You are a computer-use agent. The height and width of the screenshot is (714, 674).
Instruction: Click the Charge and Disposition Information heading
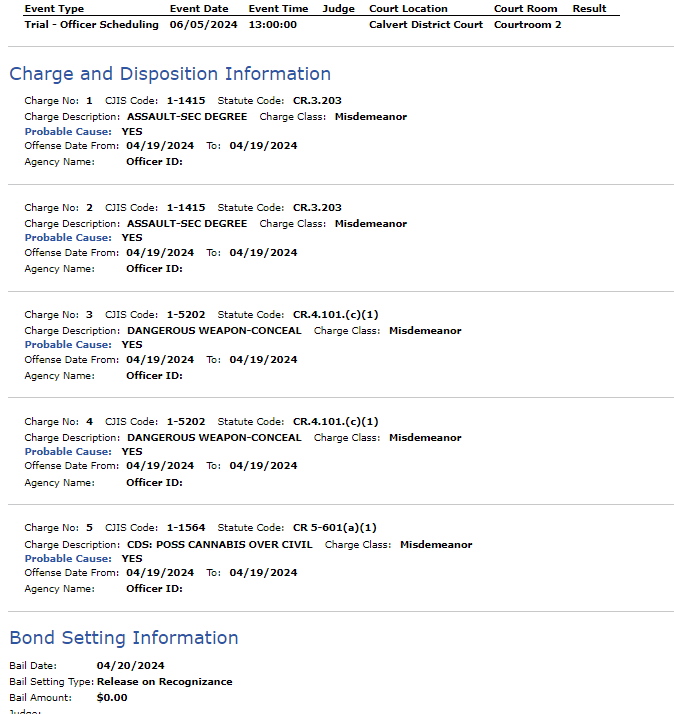click(170, 74)
